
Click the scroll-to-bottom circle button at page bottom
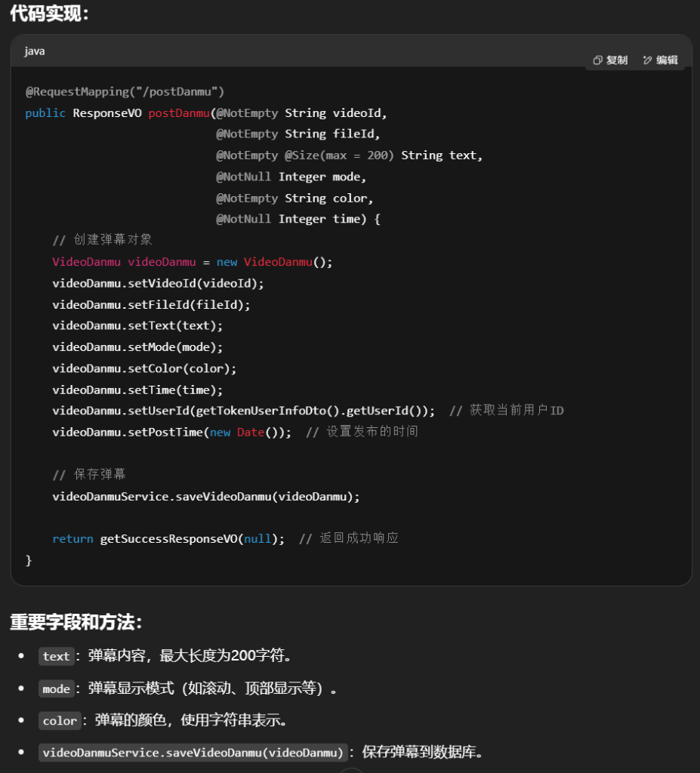351,769
